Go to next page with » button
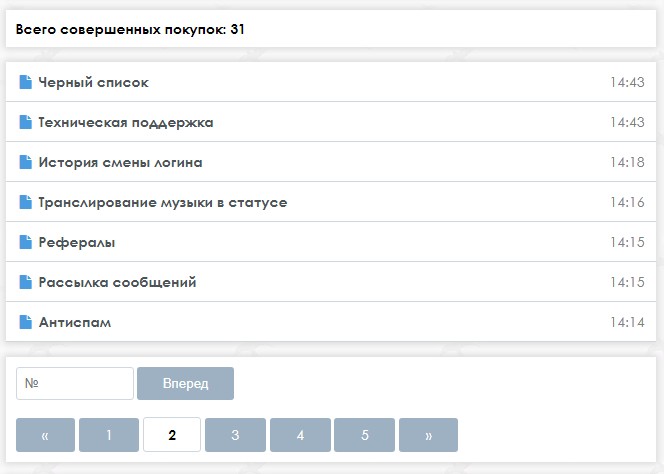Image resolution: width=664 pixels, height=474 pixels. (428, 435)
